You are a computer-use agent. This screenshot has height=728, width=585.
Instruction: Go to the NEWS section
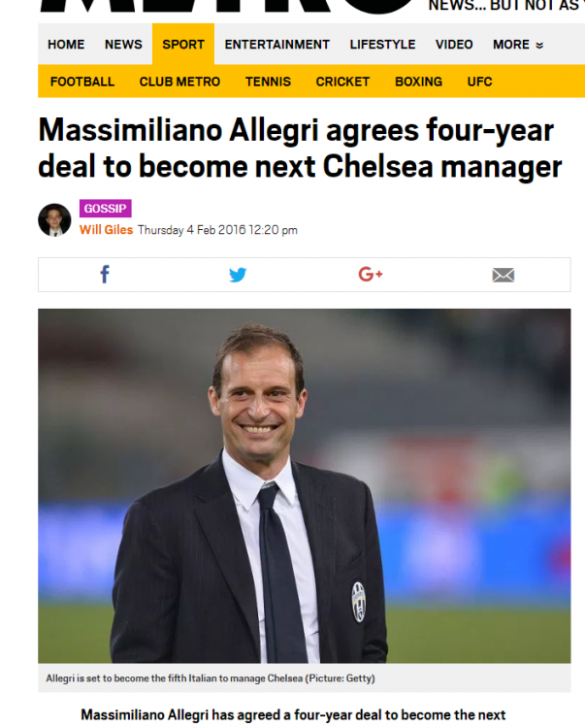click(x=123, y=44)
